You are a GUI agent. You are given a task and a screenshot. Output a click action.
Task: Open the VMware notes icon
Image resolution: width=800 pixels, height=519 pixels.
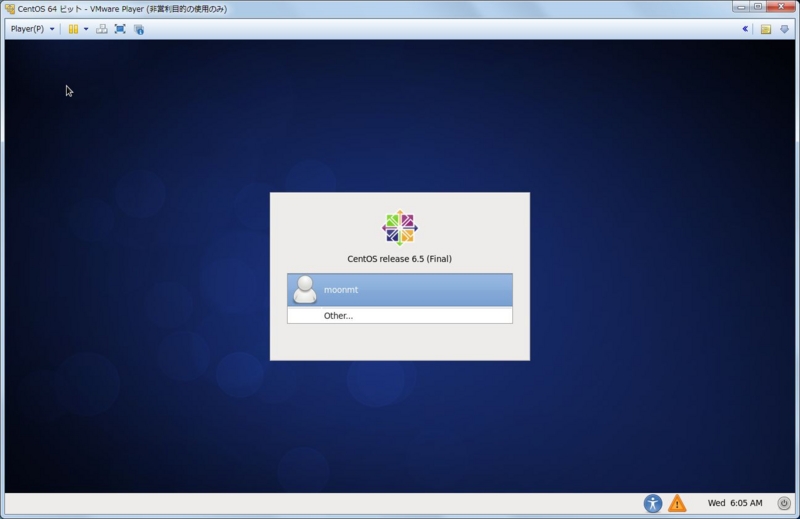pyautogui.click(x=765, y=29)
